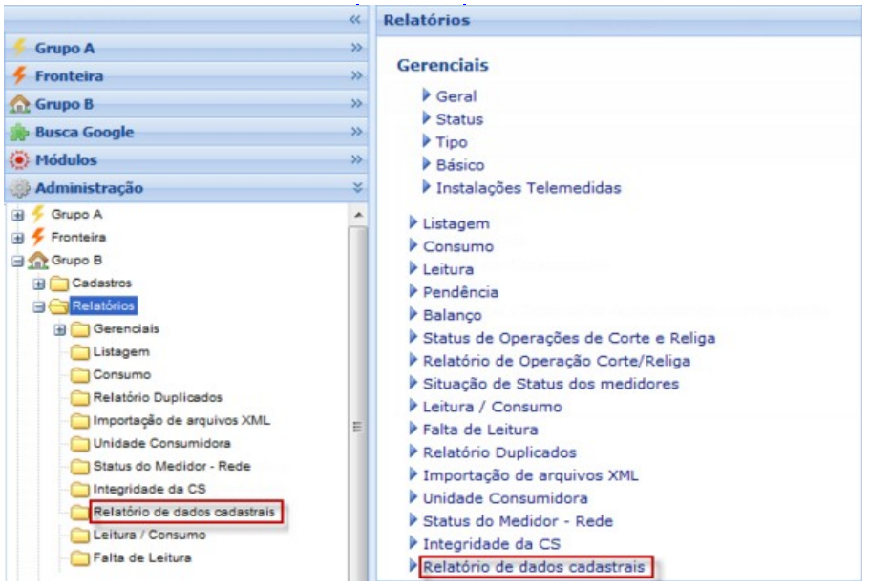The height and width of the screenshot is (588, 869).
Task: Expand the Gerenciais folder in tree
Action: click(x=60, y=329)
